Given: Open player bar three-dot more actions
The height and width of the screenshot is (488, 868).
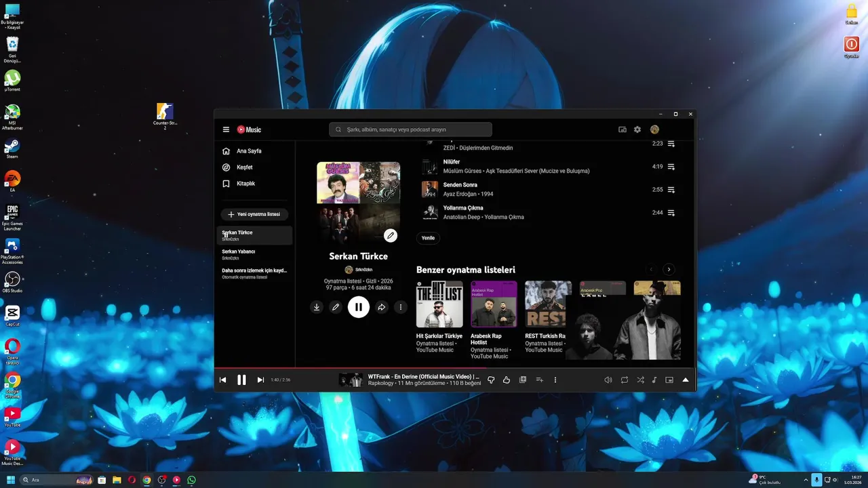Looking at the screenshot, I should [x=555, y=380].
